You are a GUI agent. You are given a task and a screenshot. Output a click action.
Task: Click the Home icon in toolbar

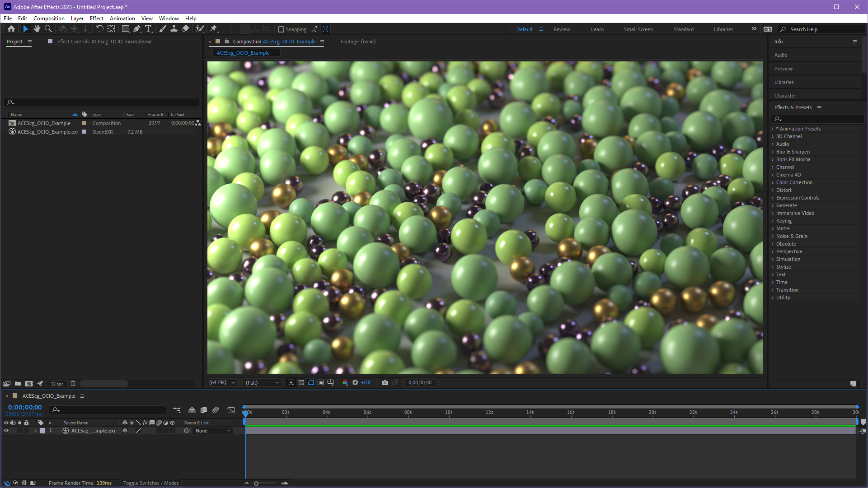tap(11, 29)
